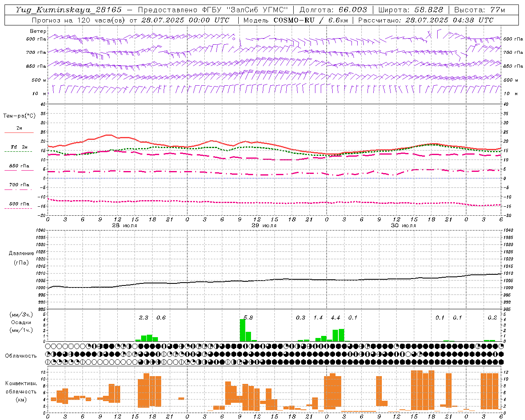Select the red 2м temperature legend entry
The width and height of the screenshot is (525, 420).
(x=19, y=130)
